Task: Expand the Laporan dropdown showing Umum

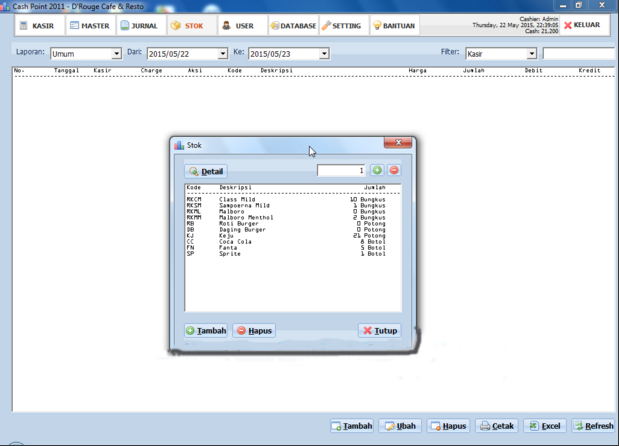Action: pos(116,54)
